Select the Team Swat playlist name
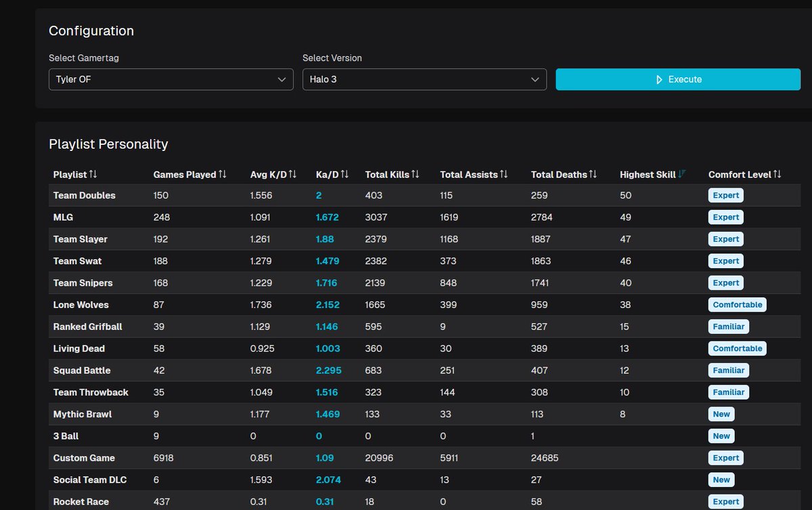The height and width of the screenshot is (510, 812). pyautogui.click(x=78, y=261)
